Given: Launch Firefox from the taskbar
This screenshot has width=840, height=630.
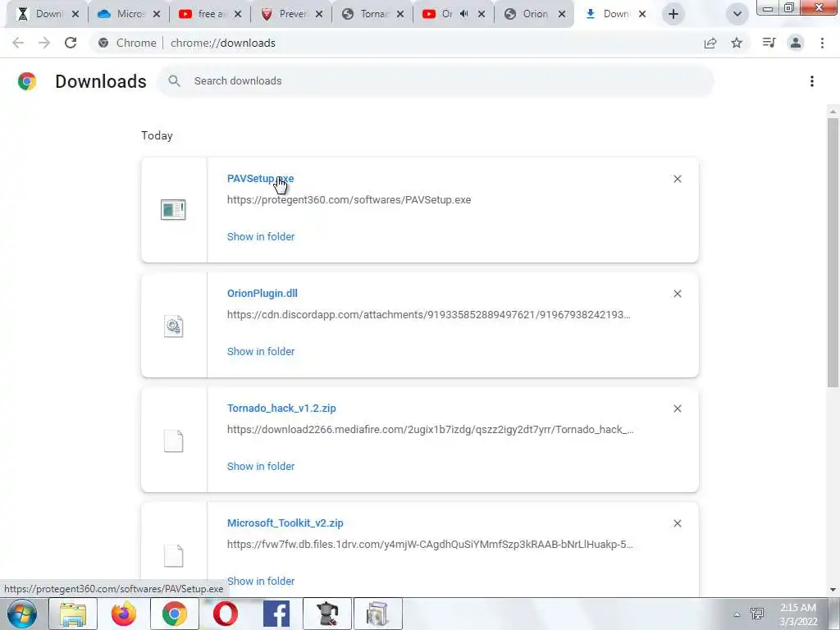Looking at the screenshot, I should (124, 614).
